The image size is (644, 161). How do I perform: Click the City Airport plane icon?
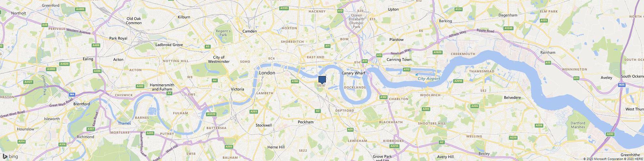[417, 75]
